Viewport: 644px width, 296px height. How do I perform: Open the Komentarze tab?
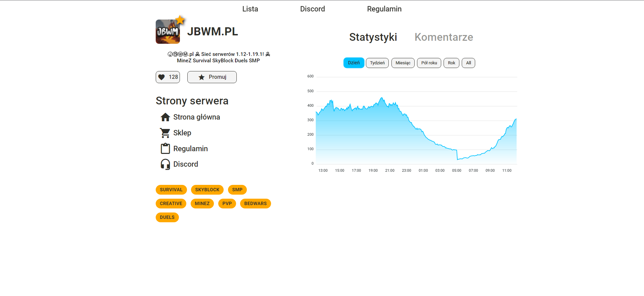click(x=444, y=37)
